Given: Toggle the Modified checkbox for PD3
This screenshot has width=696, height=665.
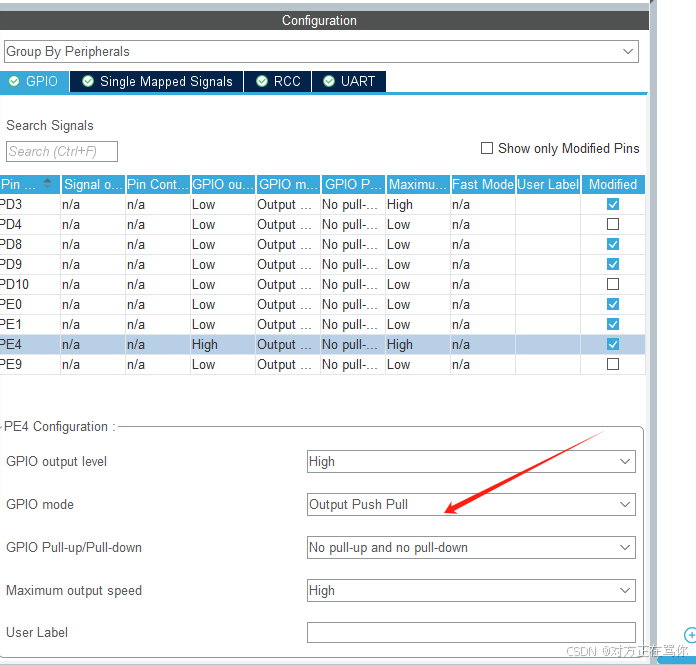Looking at the screenshot, I should (613, 204).
